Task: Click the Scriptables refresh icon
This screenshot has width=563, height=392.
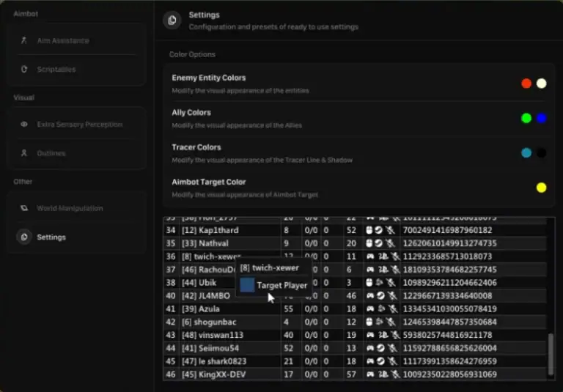Action: [x=23, y=70]
